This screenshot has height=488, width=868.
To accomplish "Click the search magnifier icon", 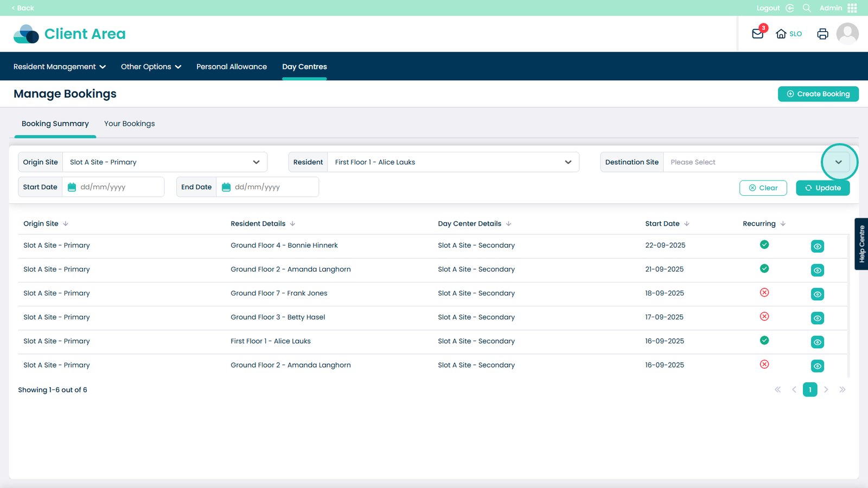I will click(x=807, y=8).
